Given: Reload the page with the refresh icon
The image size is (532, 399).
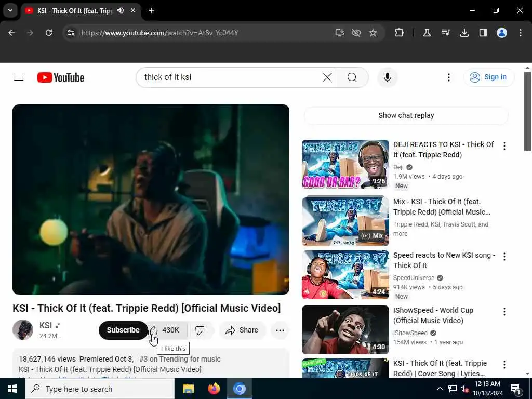Looking at the screenshot, I should (x=49, y=33).
